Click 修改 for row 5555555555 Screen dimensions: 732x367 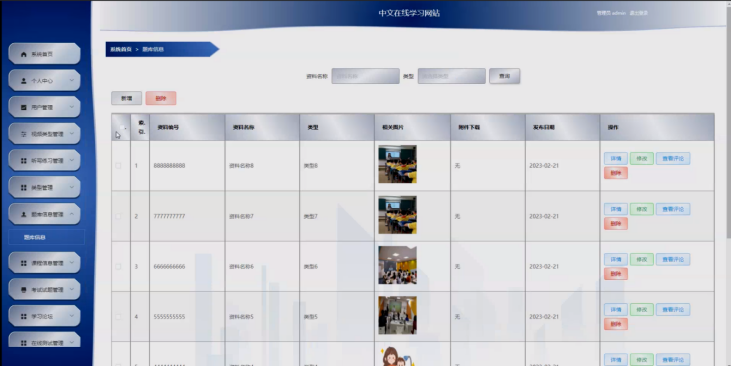[x=641, y=310]
